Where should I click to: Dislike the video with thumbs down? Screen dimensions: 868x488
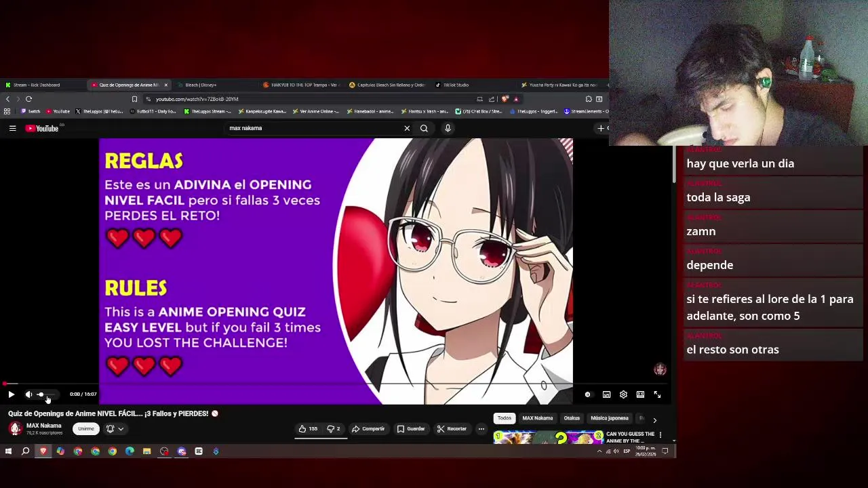pyautogui.click(x=333, y=428)
